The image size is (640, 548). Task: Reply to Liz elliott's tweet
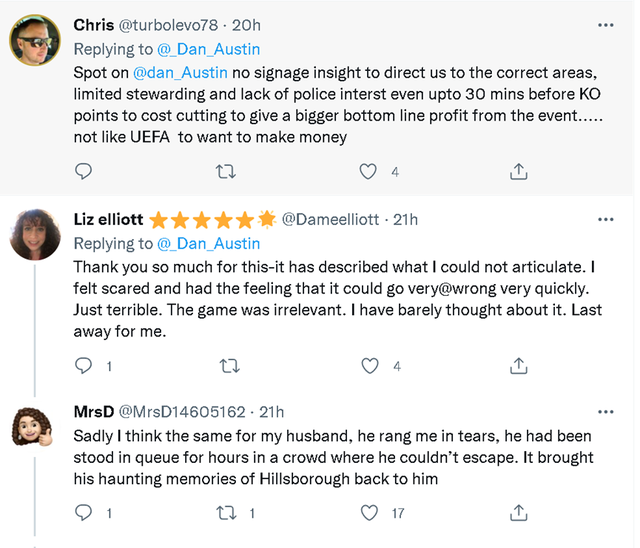coord(84,366)
